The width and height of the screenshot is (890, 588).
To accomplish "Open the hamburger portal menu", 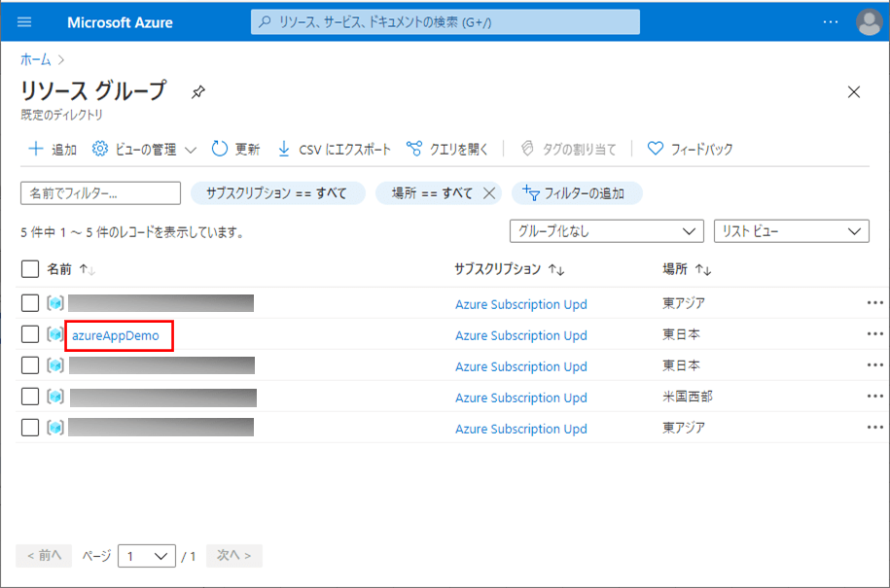I will pyautogui.click(x=24, y=21).
